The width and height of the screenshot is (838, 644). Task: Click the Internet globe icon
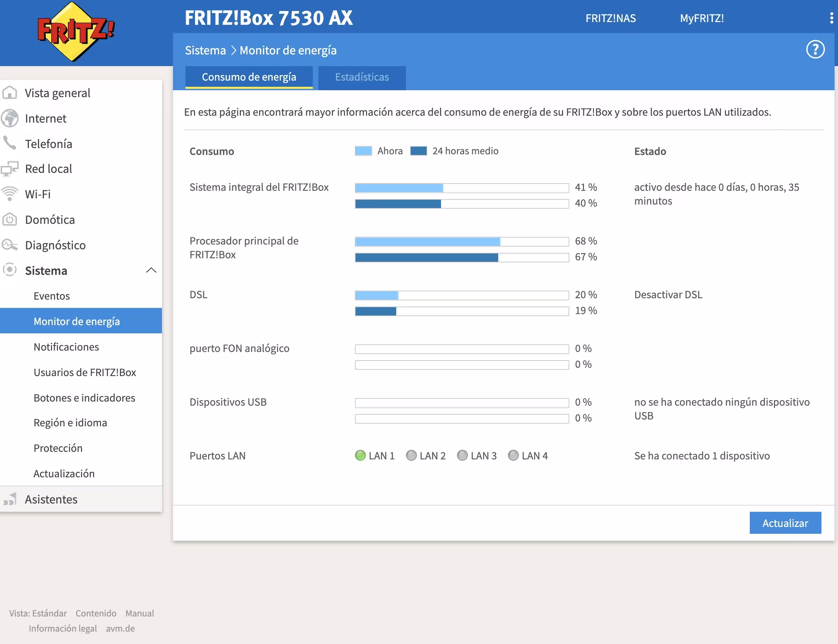coord(10,118)
